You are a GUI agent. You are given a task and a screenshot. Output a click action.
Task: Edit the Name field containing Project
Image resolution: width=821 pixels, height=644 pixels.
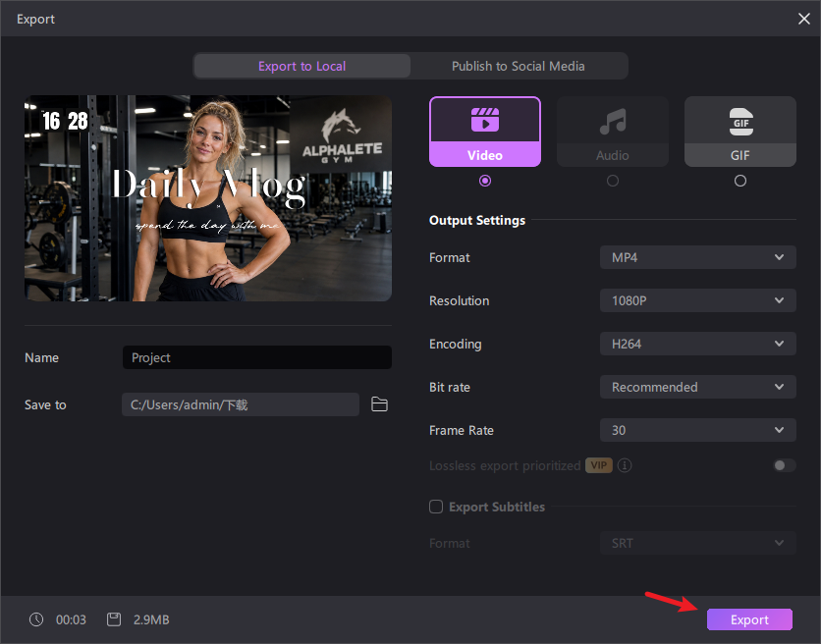[x=257, y=357]
